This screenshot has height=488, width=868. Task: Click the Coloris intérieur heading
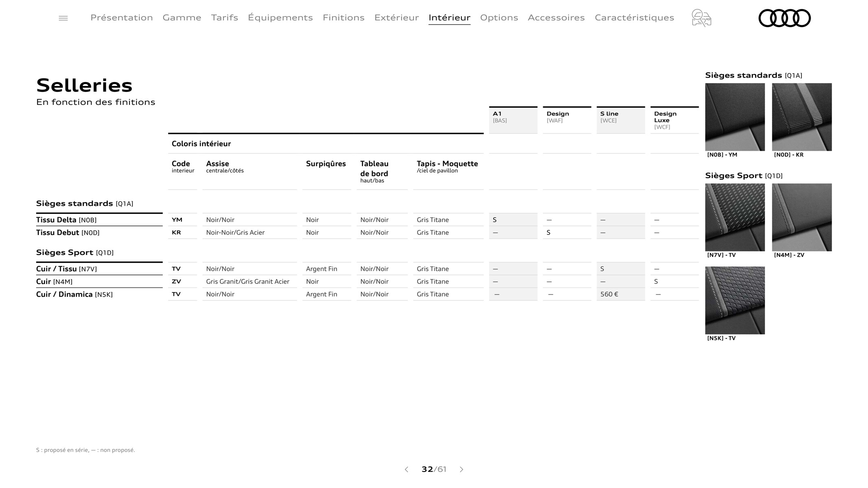tap(201, 144)
